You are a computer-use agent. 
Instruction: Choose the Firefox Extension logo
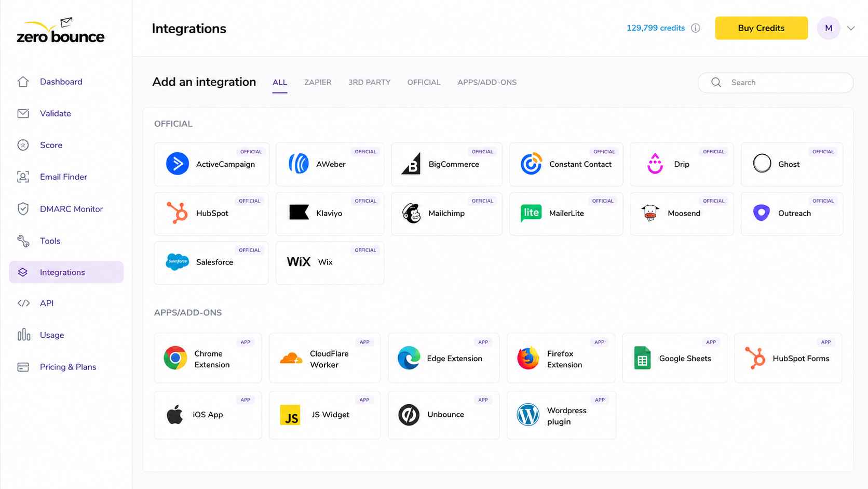tap(528, 358)
